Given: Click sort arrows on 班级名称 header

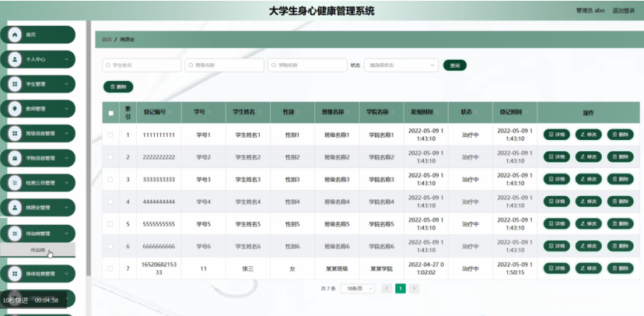Looking at the screenshot, I should 348,112.
